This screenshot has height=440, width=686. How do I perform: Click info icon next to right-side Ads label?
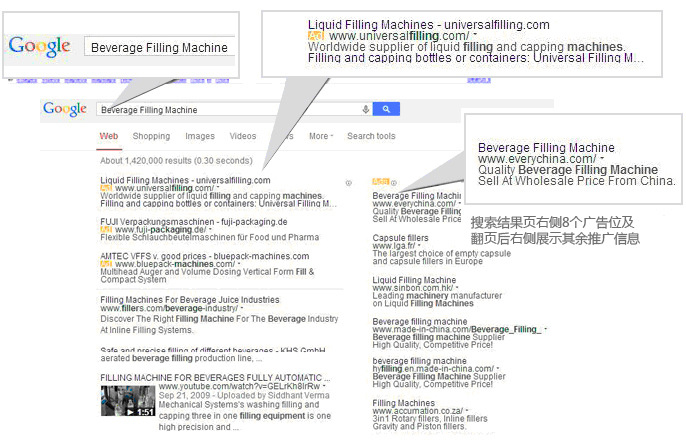(393, 183)
